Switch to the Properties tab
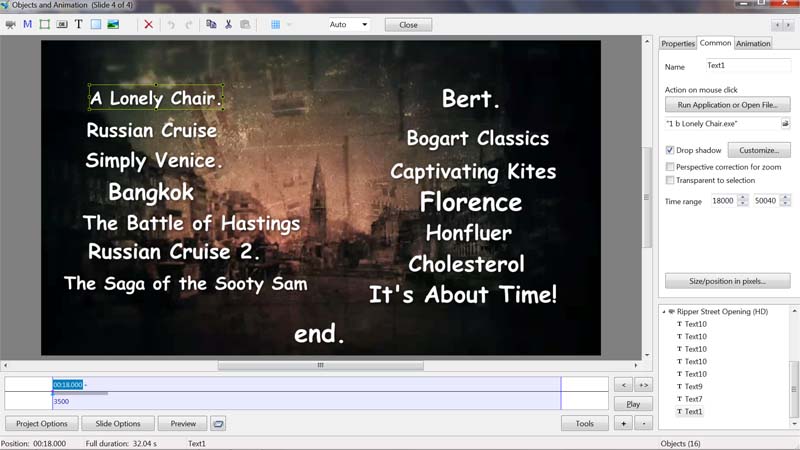The width and height of the screenshot is (800, 450). [678, 44]
